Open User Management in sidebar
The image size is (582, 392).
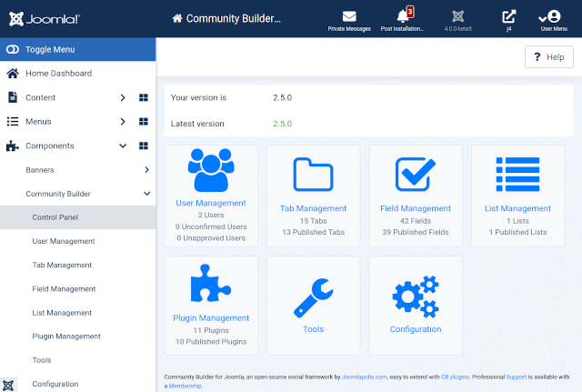64,241
